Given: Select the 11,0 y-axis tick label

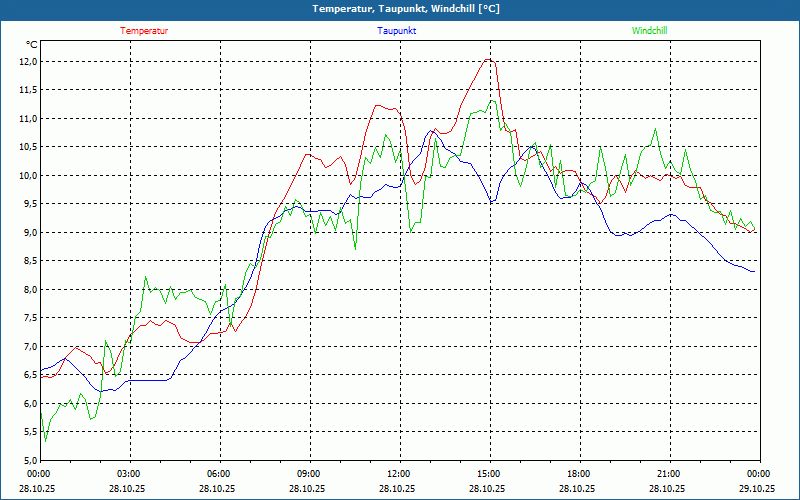Looking at the screenshot, I should (27, 118).
